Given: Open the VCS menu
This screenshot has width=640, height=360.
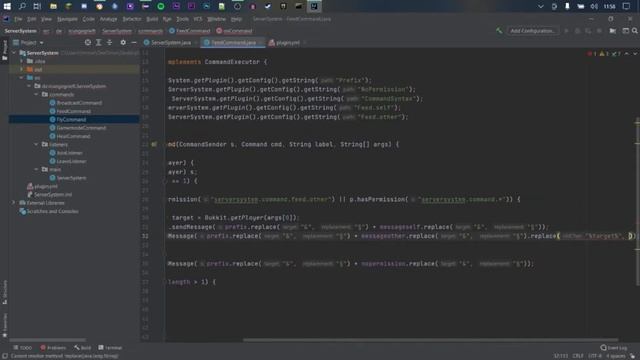Looking at the screenshot, I should coord(198,19).
